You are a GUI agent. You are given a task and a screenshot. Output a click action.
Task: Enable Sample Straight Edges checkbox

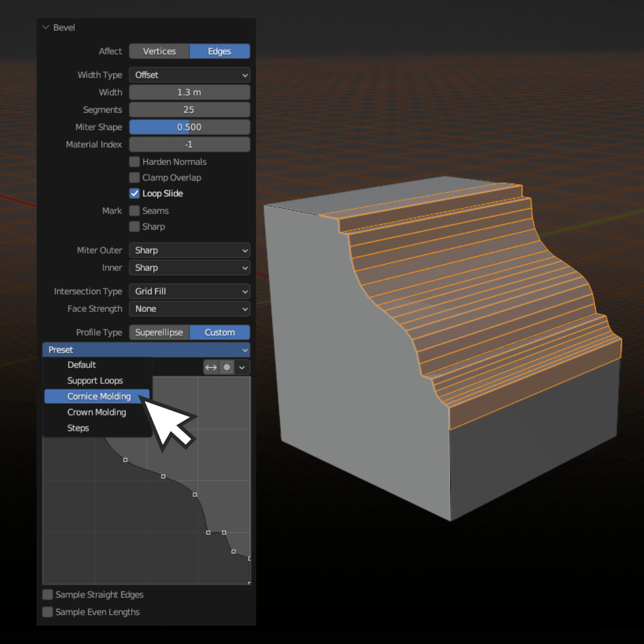pyautogui.click(x=48, y=595)
